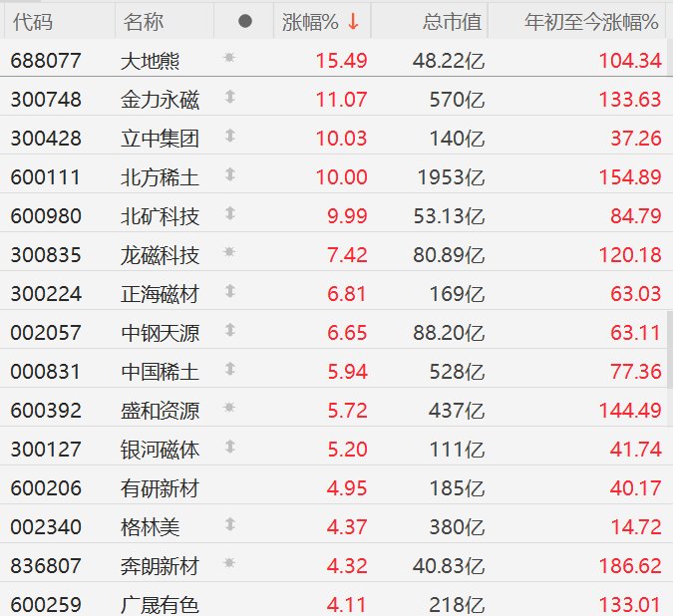Click the gray dot column header
The image size is (673, 616).
click(x=245, y=21)
